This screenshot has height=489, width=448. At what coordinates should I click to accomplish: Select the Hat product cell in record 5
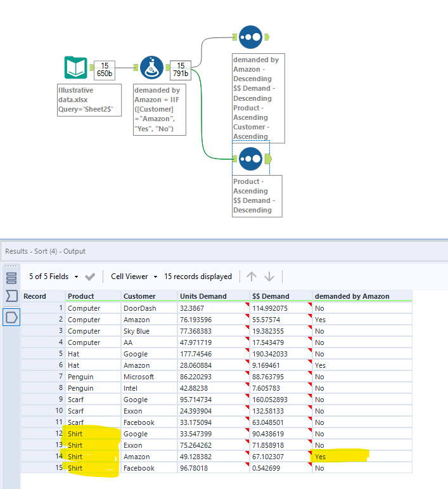point(93,354)
